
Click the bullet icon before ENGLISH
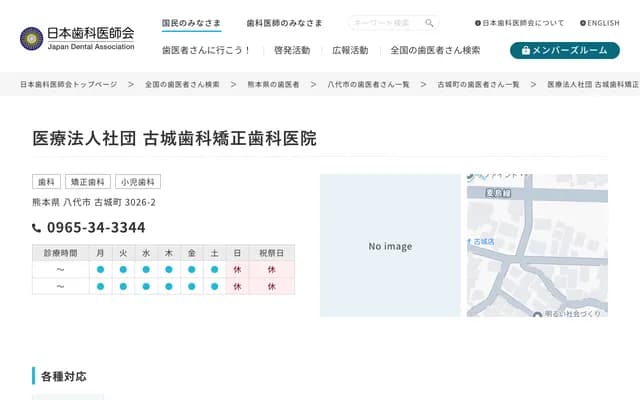[x=583, y=22]
